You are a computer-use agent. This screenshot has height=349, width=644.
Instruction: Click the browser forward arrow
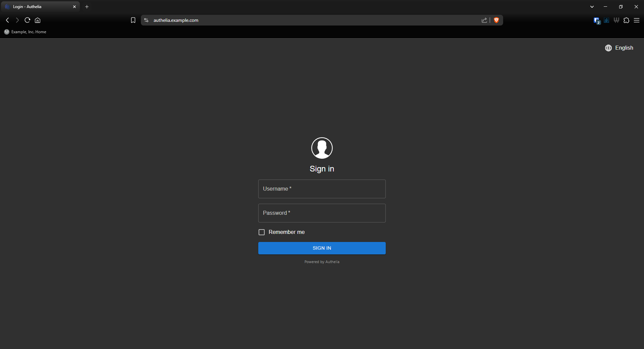[17, 20]
